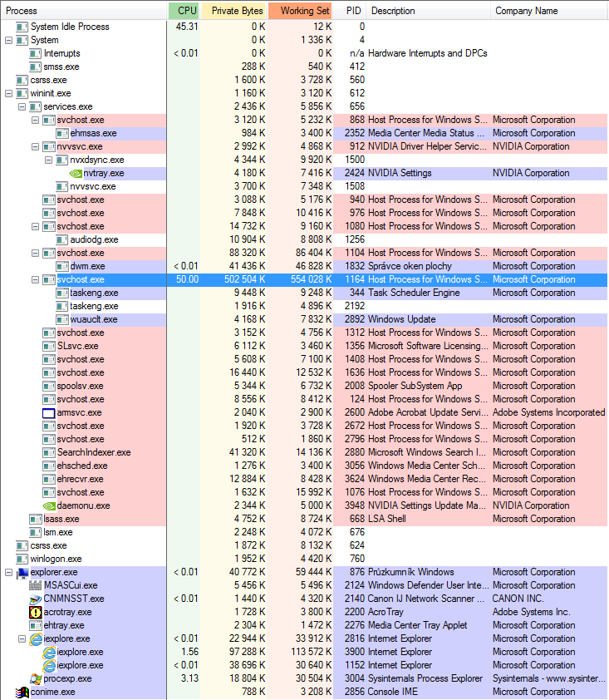Viewport: 609px width, 700px height.
Task: Click the ehmsas.exe icon
Action: click(x=62, y=134)
